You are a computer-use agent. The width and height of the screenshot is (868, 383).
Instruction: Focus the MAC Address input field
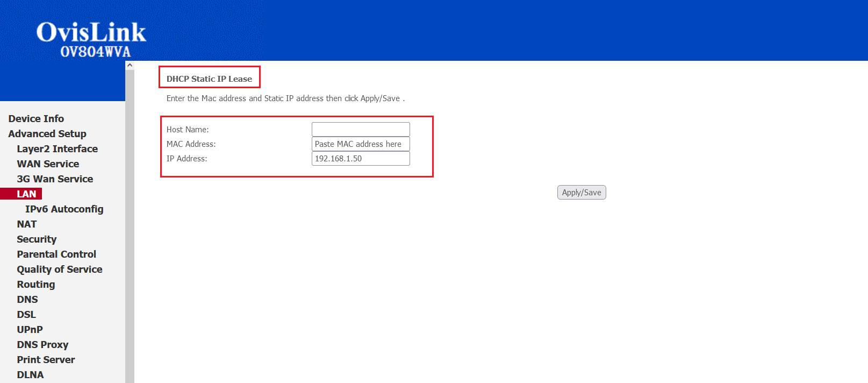pos(361,144)
